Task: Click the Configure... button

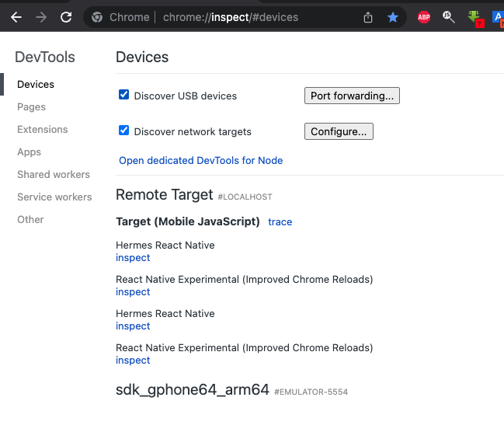Action: coord(339,131)
